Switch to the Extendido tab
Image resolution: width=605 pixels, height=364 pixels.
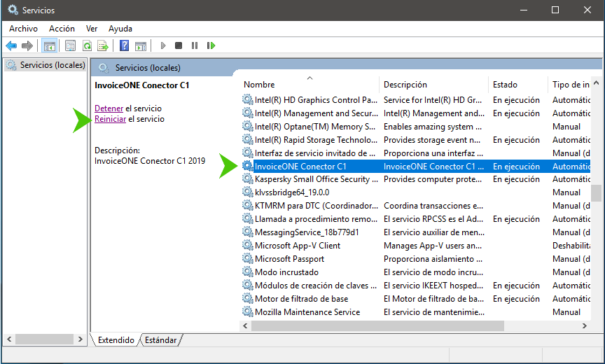pyautogui.click(x=116, y=339)
